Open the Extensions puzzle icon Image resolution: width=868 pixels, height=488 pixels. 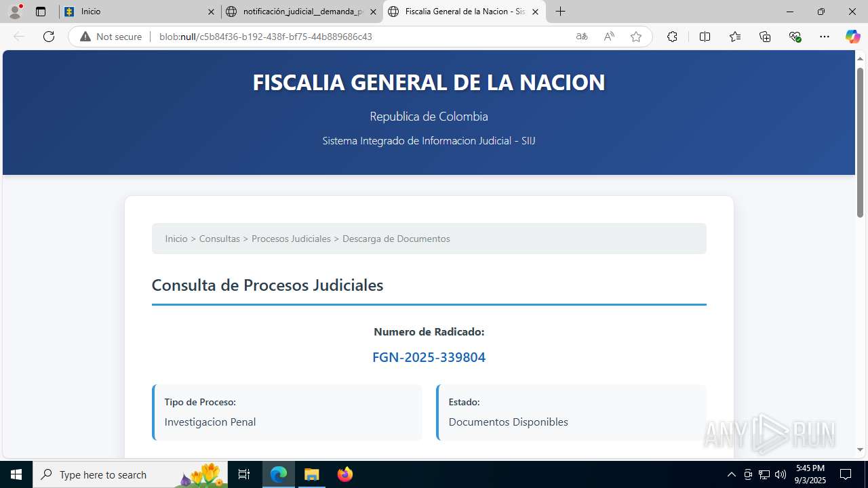pos(672,37)
